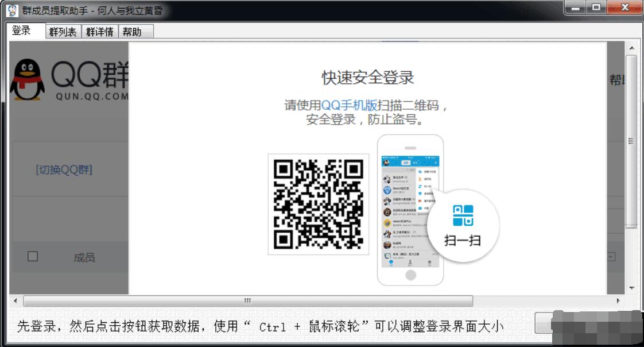Click the 切换QQ群 link
Viewport: 644px width, 347px height.
(64, 169)
